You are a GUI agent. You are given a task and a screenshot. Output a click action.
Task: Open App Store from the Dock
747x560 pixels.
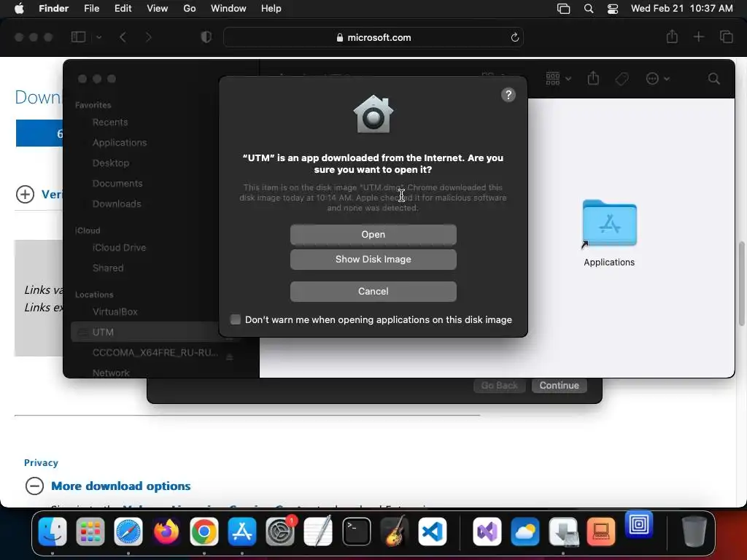pos(242,532)
